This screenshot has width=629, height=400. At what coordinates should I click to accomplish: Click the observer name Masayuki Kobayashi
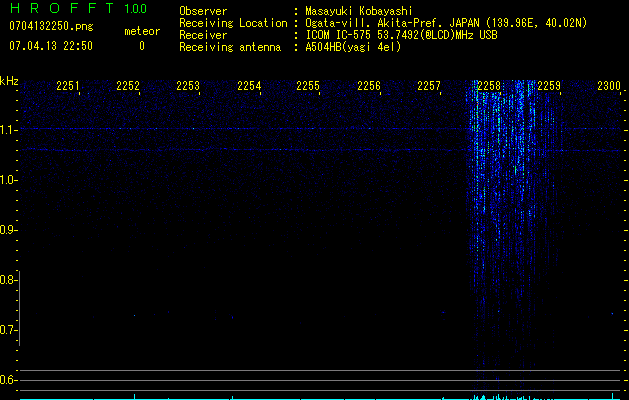(x=358, y=11)
